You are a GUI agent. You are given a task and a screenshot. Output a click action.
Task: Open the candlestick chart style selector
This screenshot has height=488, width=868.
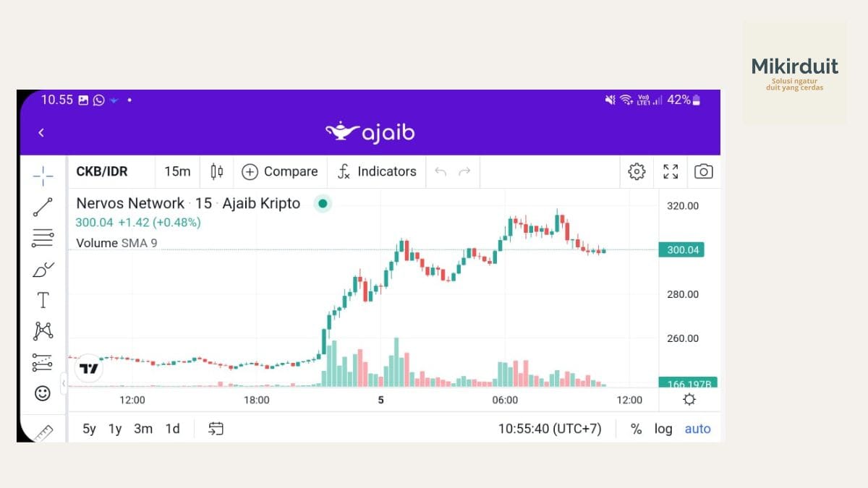click(216, 171)
